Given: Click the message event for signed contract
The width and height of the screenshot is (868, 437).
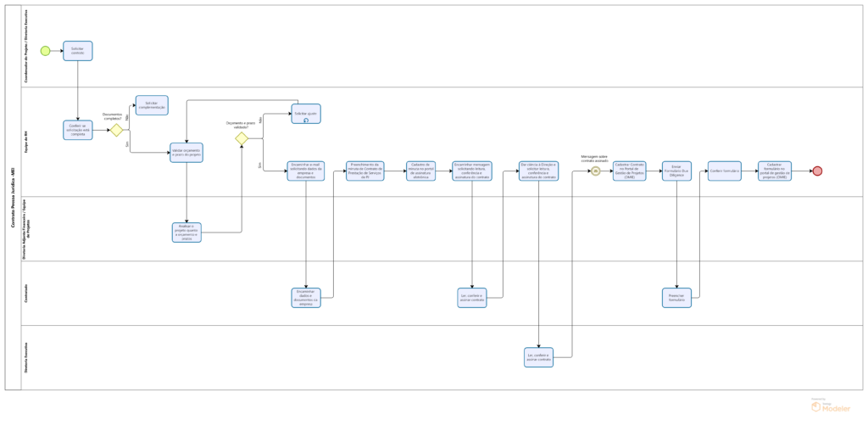Looking at the screenshot, I should point(596,171).
